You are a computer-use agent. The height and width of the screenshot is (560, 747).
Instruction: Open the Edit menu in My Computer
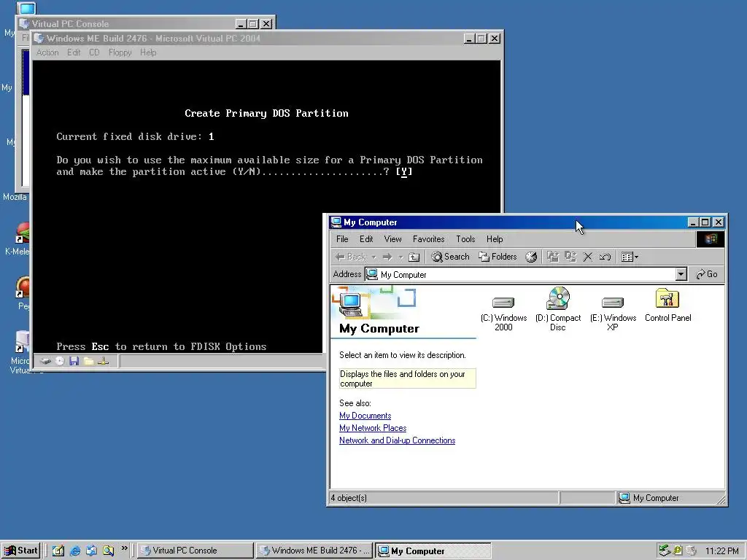point(366,239)
